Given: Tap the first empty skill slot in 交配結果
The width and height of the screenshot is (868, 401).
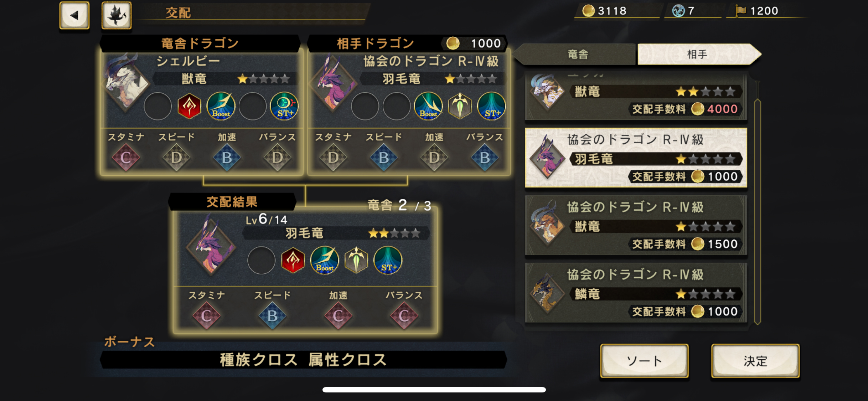Looking at the screenshot, I should 261,260.
